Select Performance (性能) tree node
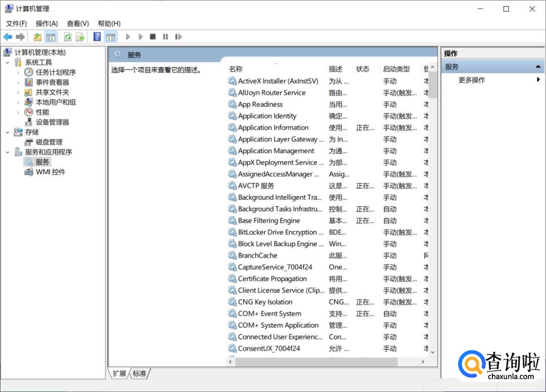The width and height of the screenshot is (546, 392). 42,112
